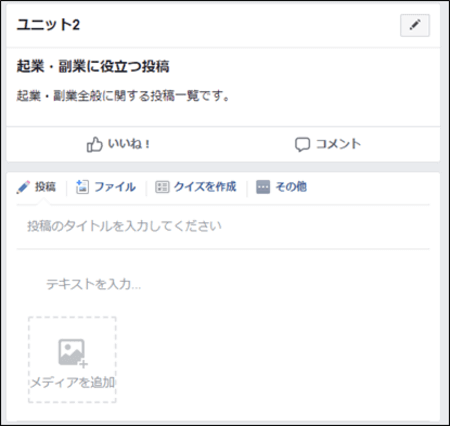Open the その他 options
The width and height of the screenshot is (450, 426).
pyautogui.click(x=281, y=187)
